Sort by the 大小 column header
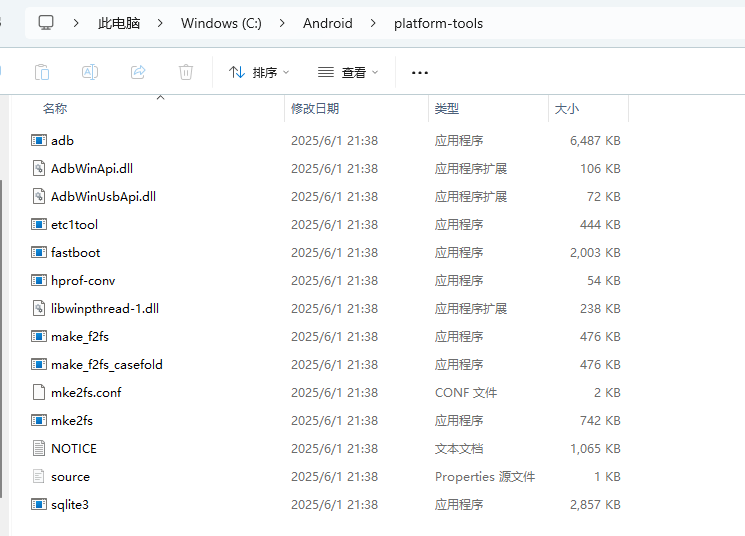 pos(567,109)
